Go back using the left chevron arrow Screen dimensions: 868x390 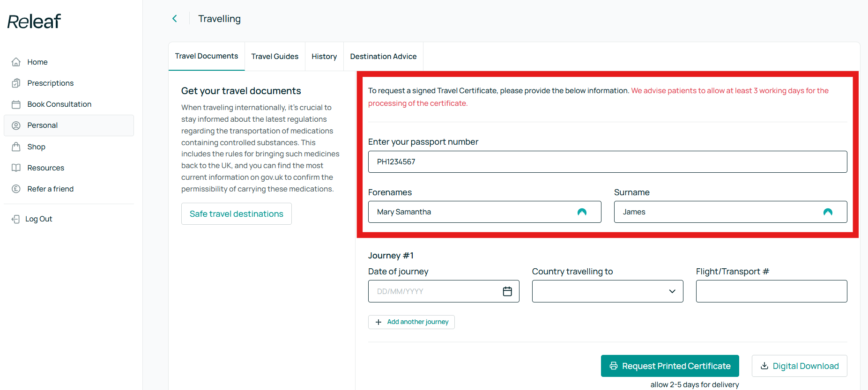pos(175,19)
